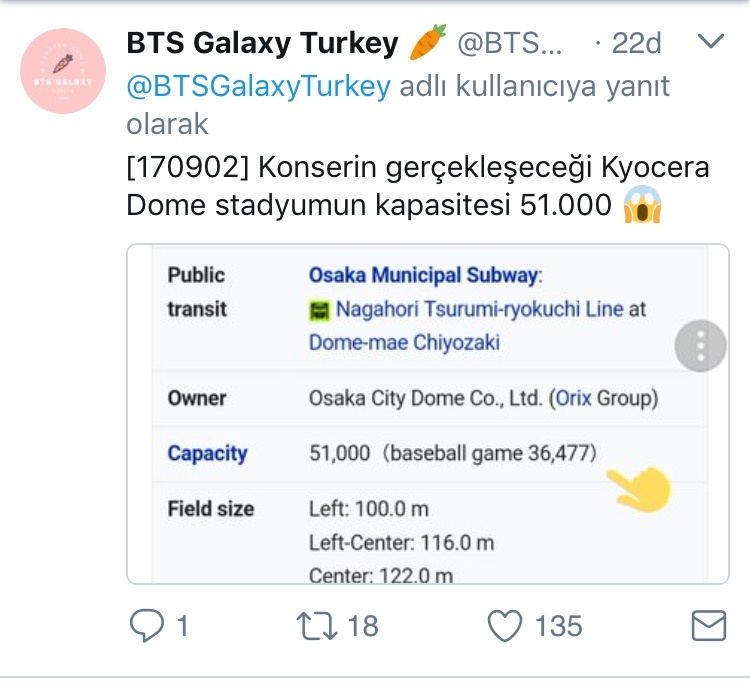Click the reply speech bubble icon

coord(146,626)
